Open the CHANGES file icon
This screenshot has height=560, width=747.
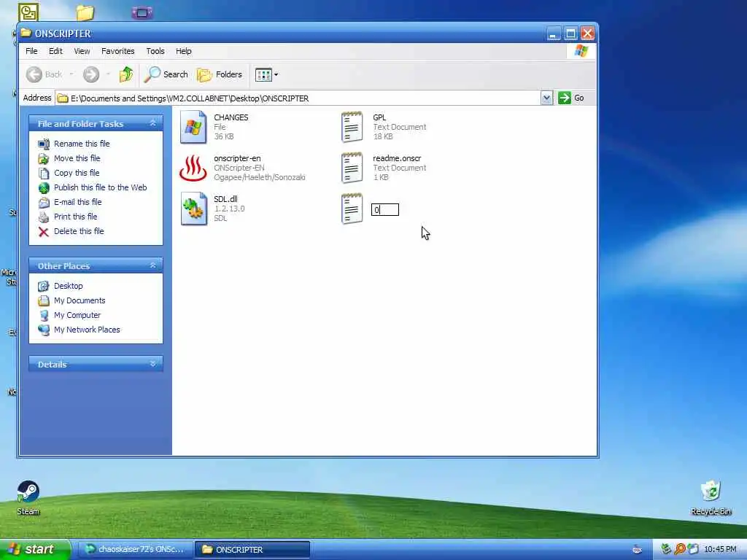pos(193,127)
